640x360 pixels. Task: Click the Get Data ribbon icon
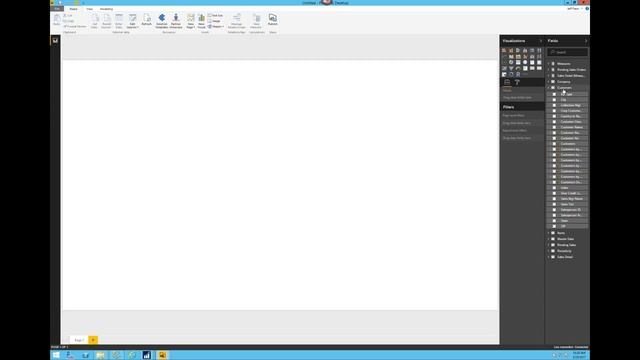(x=94, y=21)
